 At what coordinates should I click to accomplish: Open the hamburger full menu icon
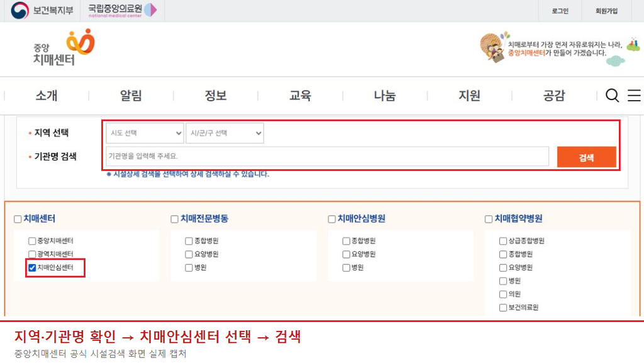634,95
